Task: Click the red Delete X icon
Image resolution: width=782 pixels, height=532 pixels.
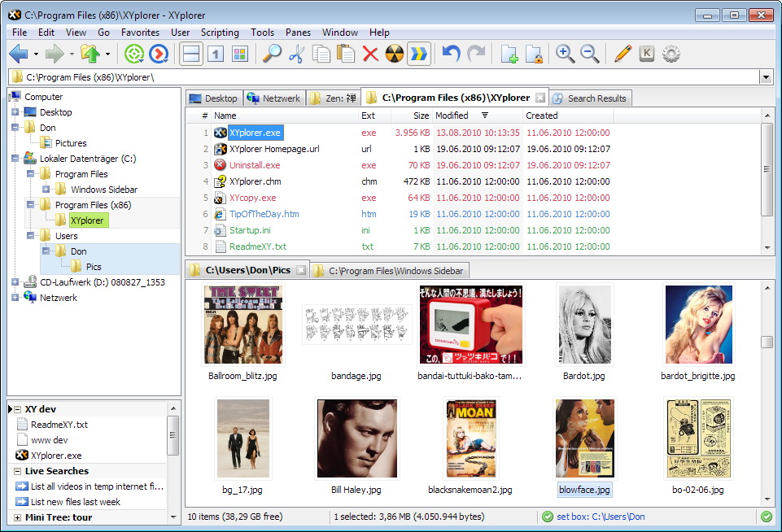Action: pyautogui.click(x=370, y=54)
